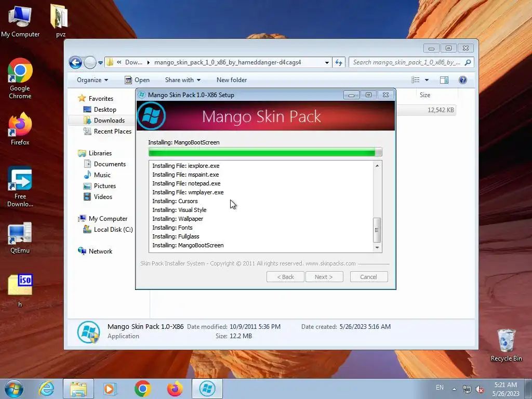Open Windows Media Player from taskbar
This screenshot has width=532, height=399.
pyautogui.click(x=110, y=389)
